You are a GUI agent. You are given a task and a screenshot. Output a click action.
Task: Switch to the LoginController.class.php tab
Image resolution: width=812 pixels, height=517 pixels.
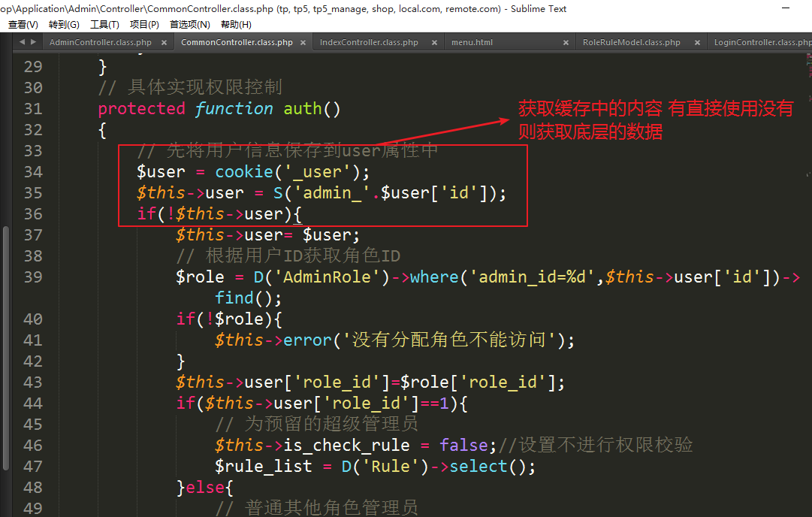click(760, 43)
